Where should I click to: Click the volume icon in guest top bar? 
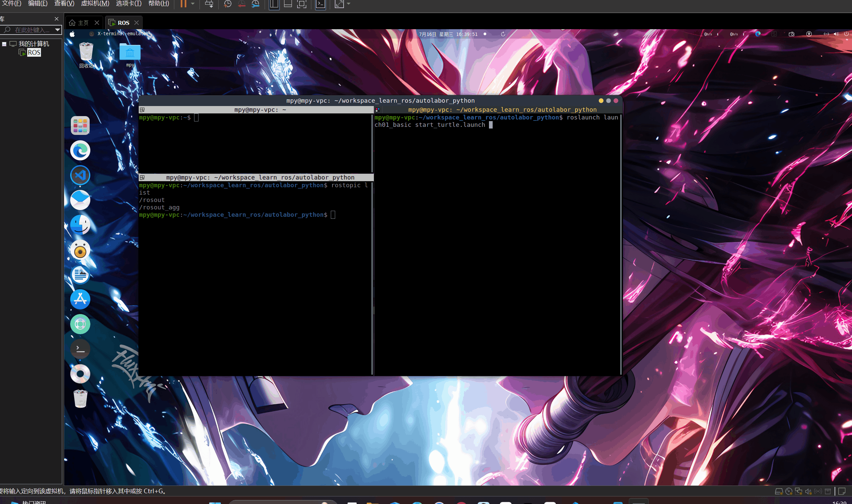[x=836, y=34]
